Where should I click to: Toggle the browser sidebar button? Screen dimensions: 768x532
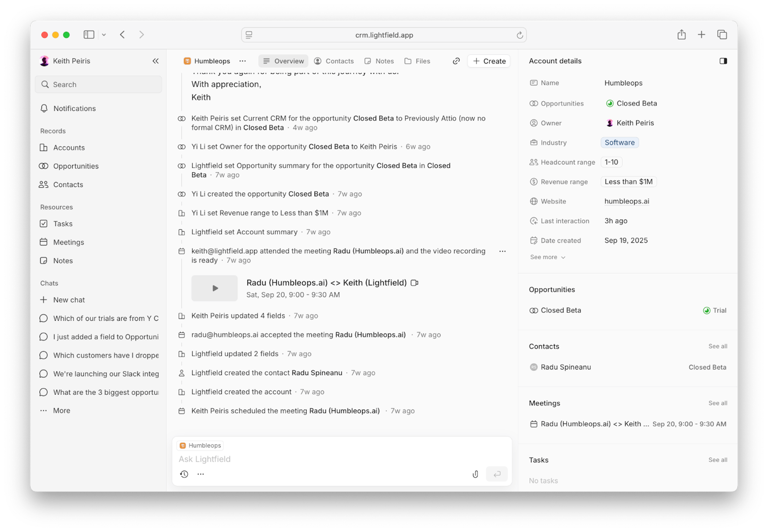pos(89,35)
